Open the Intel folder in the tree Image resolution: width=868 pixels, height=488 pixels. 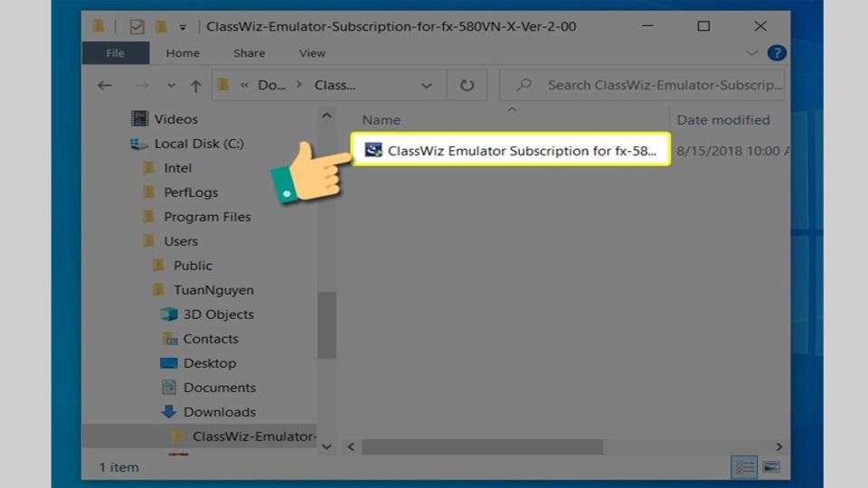(x=178, y=168)
